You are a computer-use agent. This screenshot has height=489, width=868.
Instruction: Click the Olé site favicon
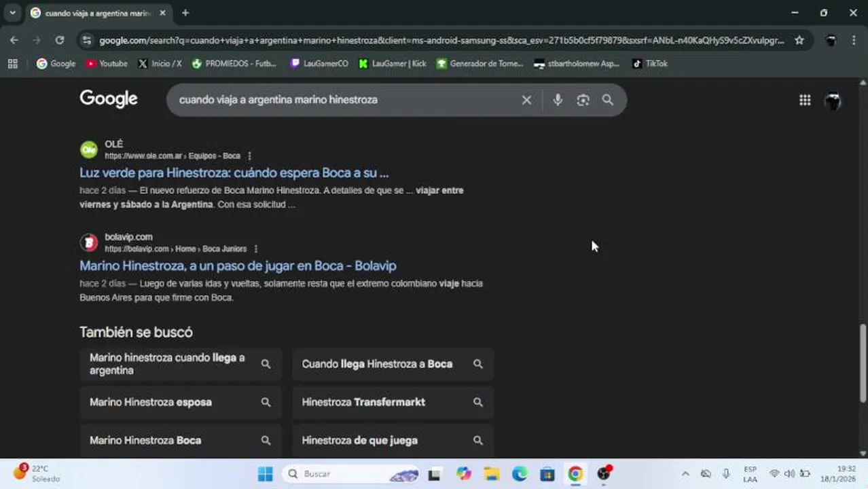click(x=89, y=149)
